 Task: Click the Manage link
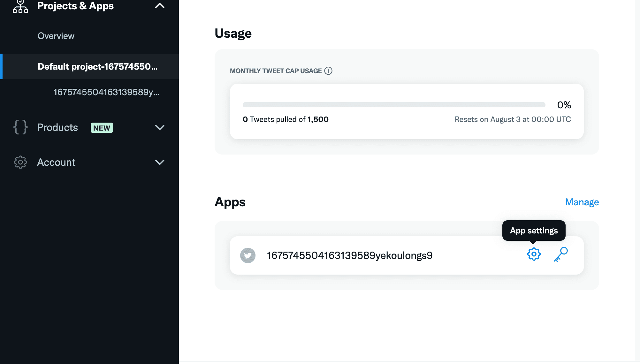click(x=582, y=202)
